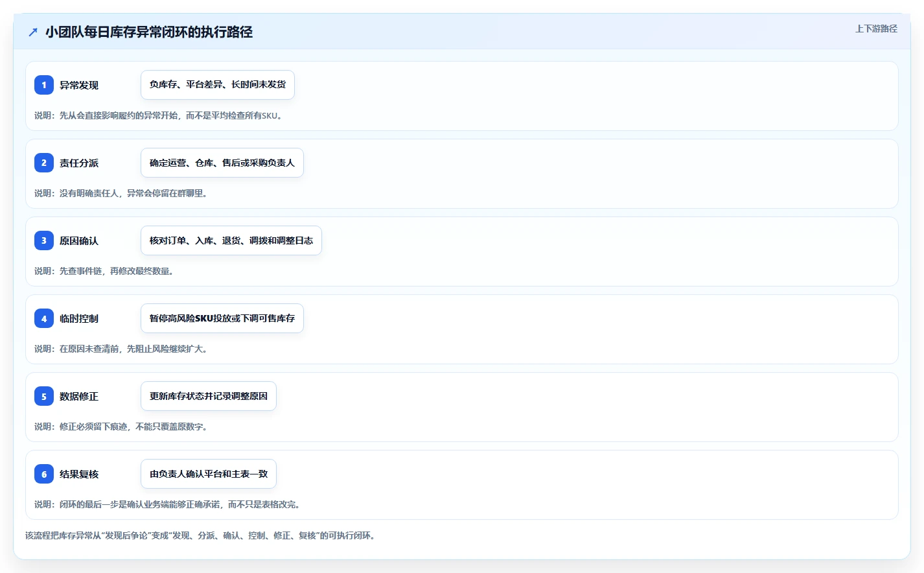This screenshot has width=924, height=573.
Task: Click the 结果复核 step title
Action: pyautogui.click(x=79, y=474)
